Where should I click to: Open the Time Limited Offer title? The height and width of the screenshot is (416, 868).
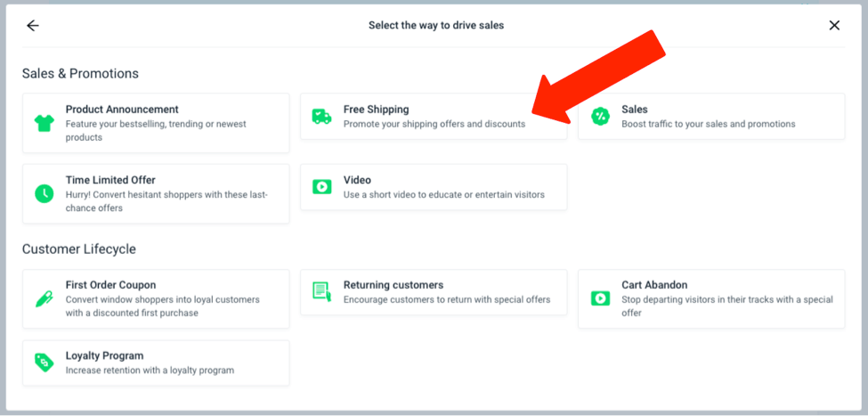point(110,180)
